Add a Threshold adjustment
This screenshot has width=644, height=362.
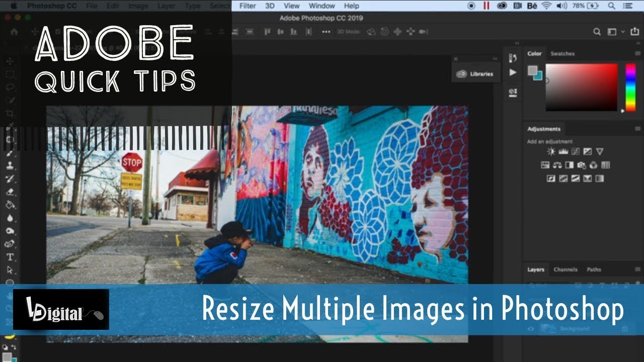point(576,178)
